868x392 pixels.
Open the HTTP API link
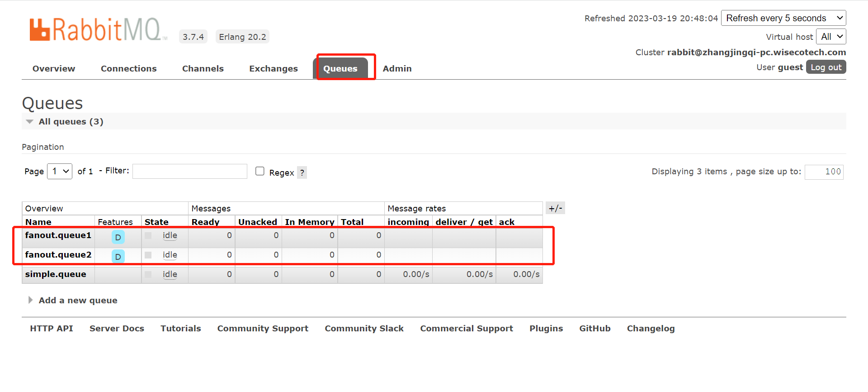[x=52, y=328]
